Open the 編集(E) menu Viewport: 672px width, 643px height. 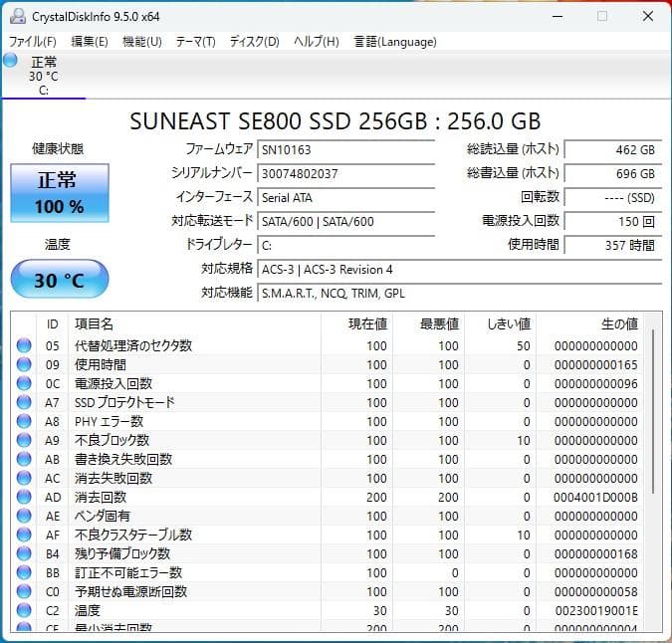pyautogui.click(x=90, y=42)
